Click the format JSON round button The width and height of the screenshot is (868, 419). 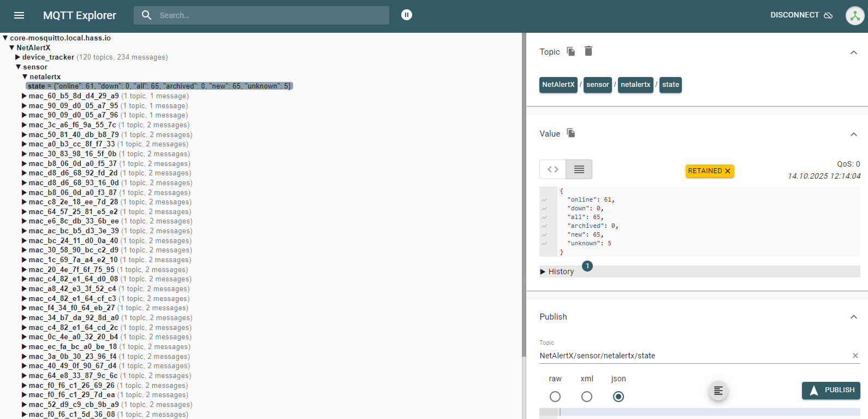718,391
